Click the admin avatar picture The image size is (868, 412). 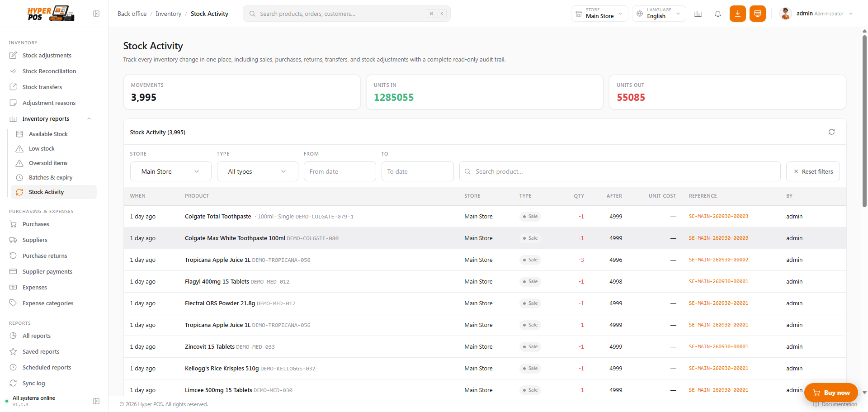tap(786, 14)
